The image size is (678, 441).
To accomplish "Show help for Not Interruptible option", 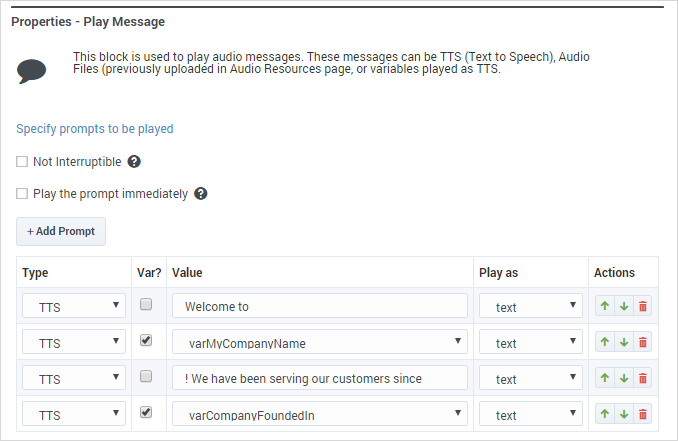I will pos(134,161).
